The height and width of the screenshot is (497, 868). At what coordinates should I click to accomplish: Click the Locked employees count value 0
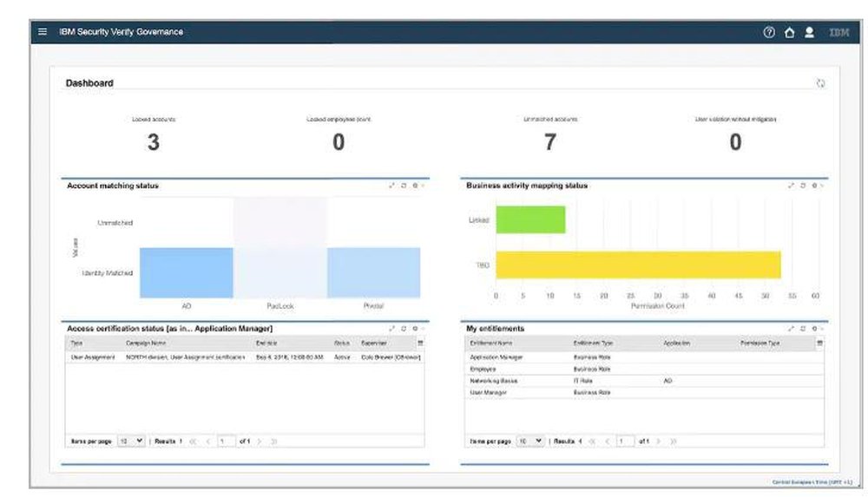click(x=339, y=142)
